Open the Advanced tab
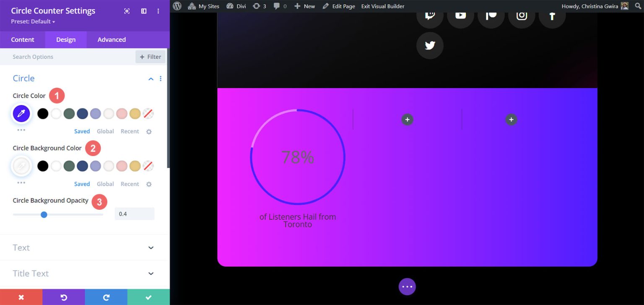 [111, 39]
